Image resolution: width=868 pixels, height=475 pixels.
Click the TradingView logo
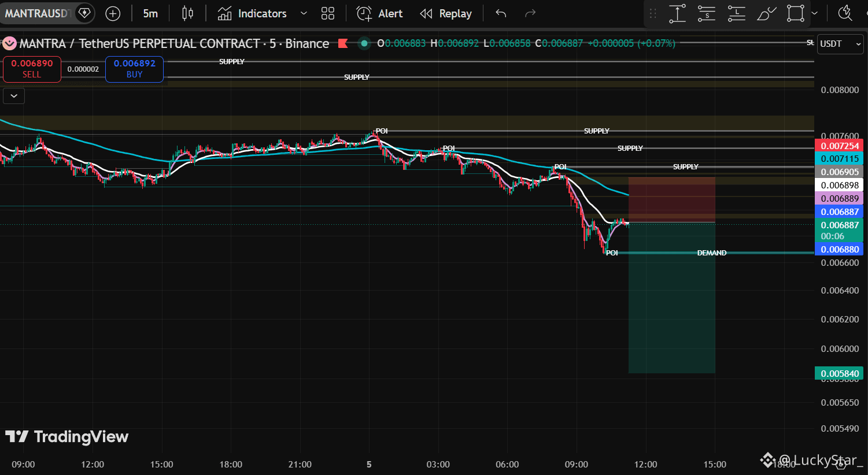(67, 437)
